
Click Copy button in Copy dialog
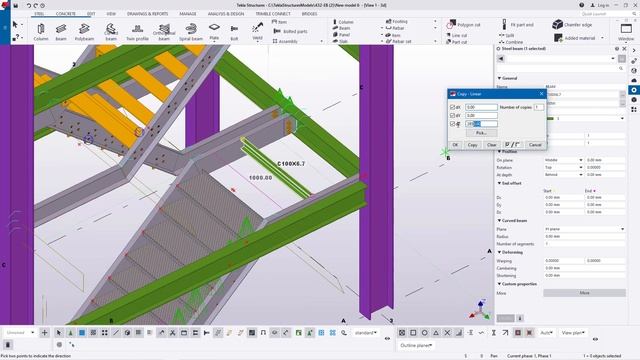[x=472, y=145]
